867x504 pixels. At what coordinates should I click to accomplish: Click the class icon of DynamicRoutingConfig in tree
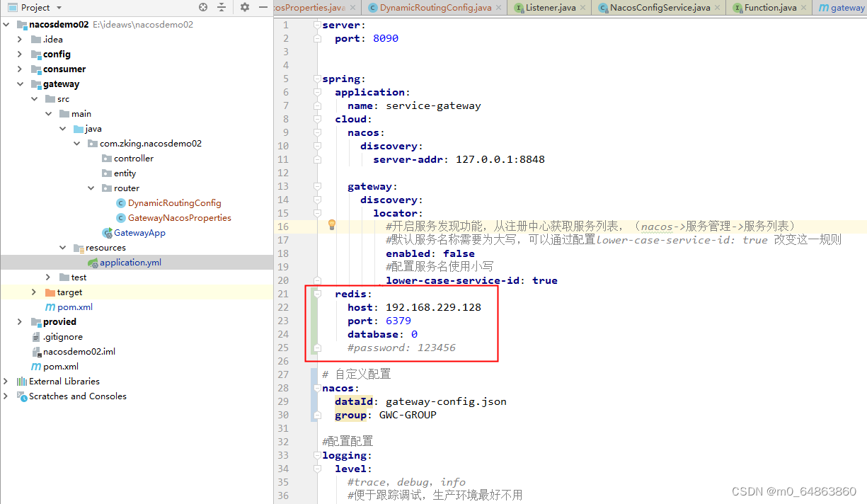[x=120, y=203]
